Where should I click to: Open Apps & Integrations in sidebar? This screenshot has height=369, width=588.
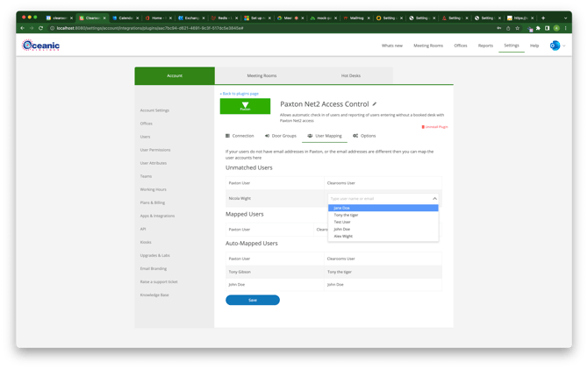(x=157, y=216)
